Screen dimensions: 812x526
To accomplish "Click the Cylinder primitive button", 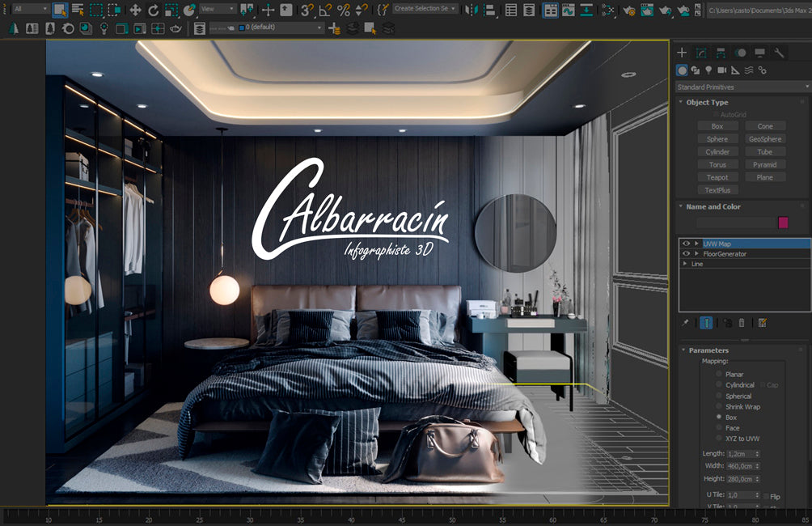I will pyautogui.click(x=717, y=152).
